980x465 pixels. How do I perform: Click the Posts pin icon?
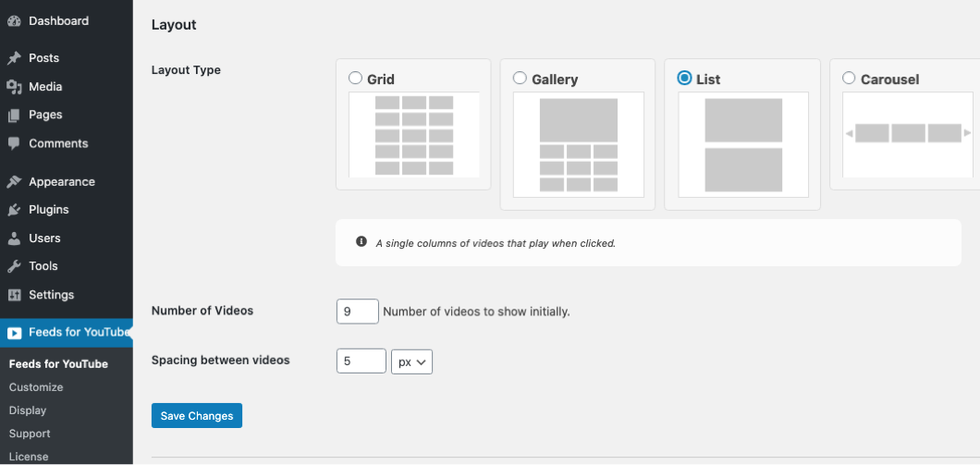(14, 58)
